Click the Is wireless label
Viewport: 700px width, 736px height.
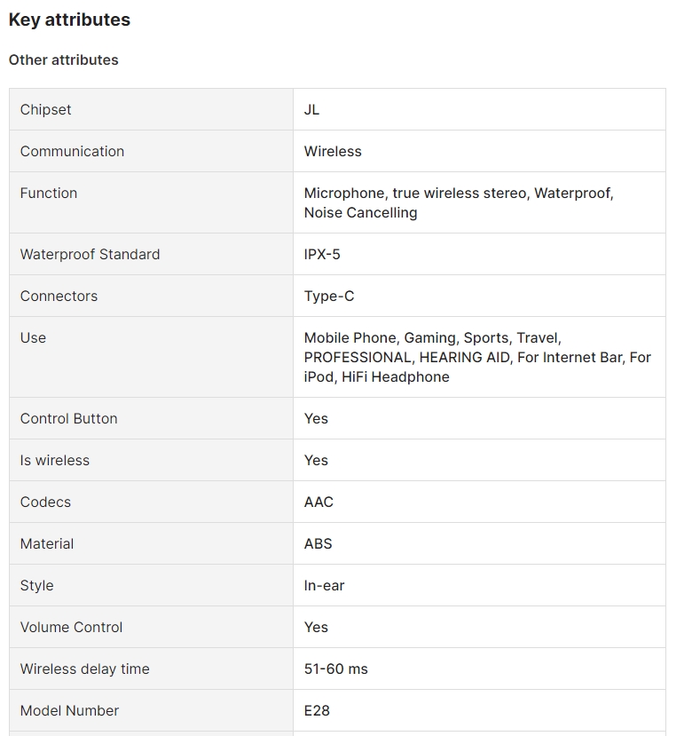[x=55, y=460]
